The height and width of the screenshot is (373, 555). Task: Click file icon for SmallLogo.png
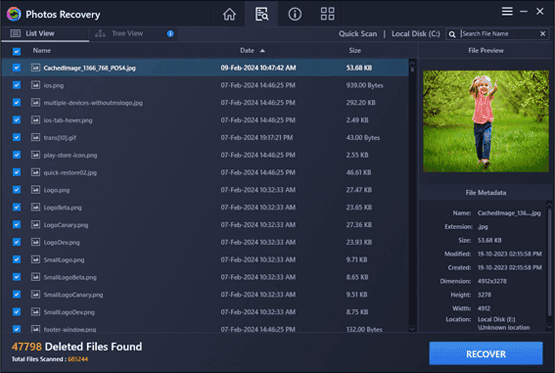click(x=35, y=259)
